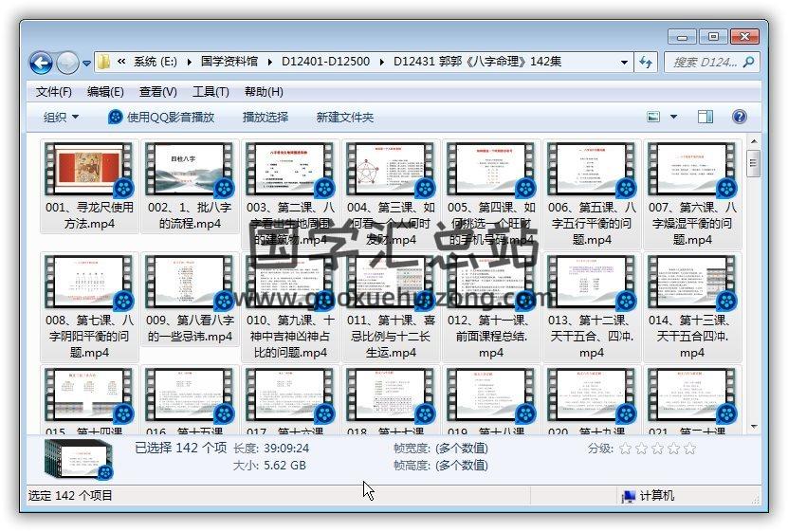Open the view options dropdown arrow
The image size is (788, 532).
coord(674,117)
